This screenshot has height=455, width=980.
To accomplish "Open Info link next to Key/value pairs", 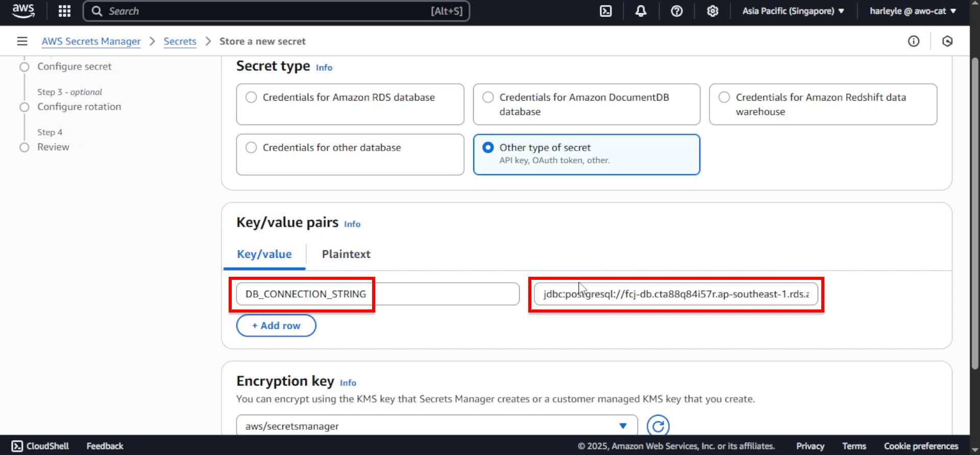I will pos(352,224).
